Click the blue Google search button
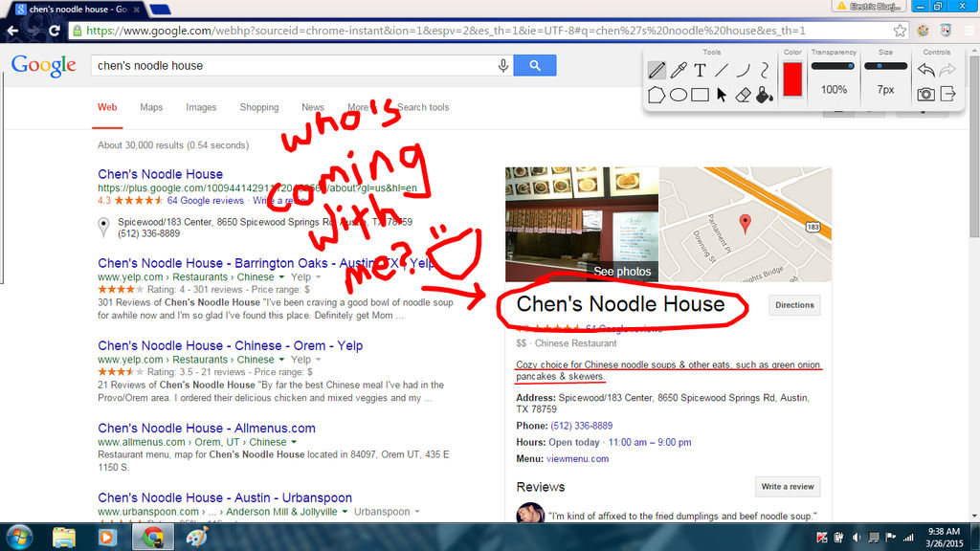This screenshot has width=980, height=551. click(x=535, y=65)
